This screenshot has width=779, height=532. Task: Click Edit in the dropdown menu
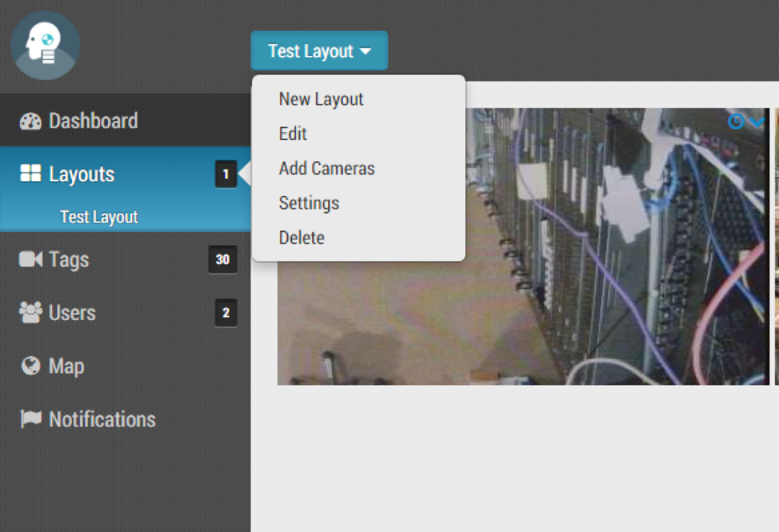pos(291,134)
